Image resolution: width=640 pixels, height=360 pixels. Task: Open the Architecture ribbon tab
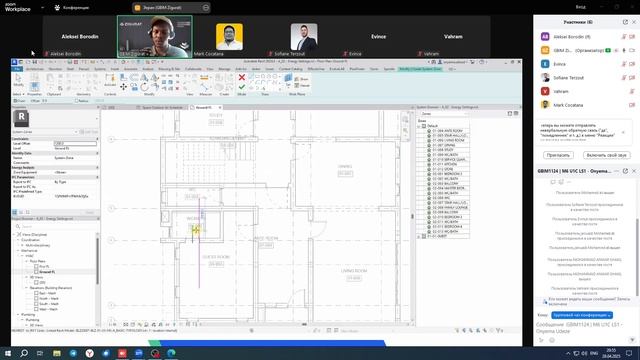tap(35, 69)
